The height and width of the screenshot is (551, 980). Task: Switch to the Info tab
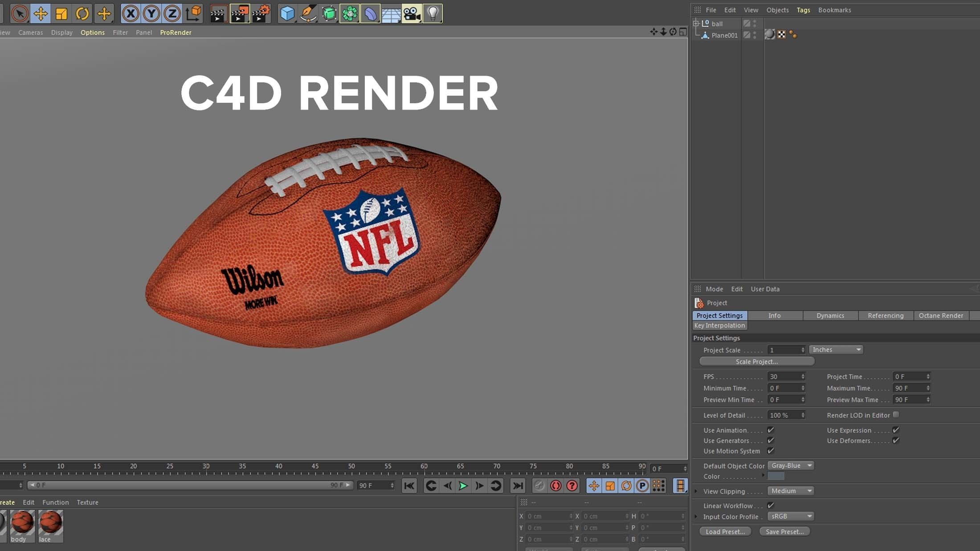pos(774,316)
